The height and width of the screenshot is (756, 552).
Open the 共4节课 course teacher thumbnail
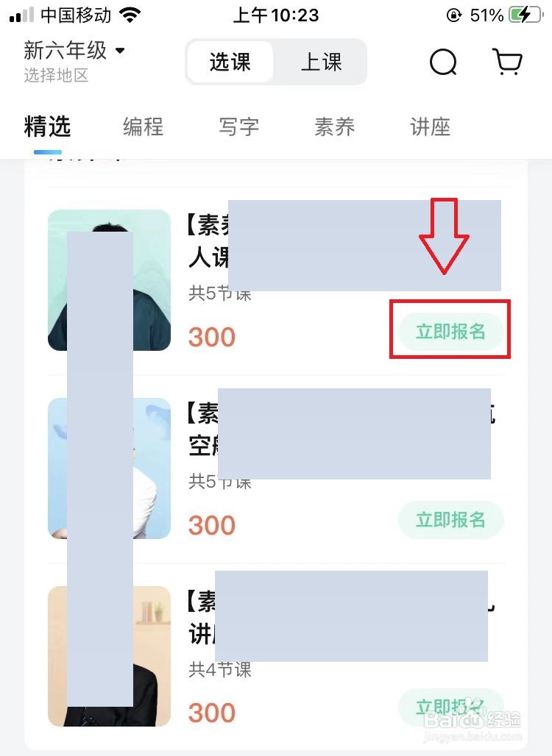pos(109,656)
